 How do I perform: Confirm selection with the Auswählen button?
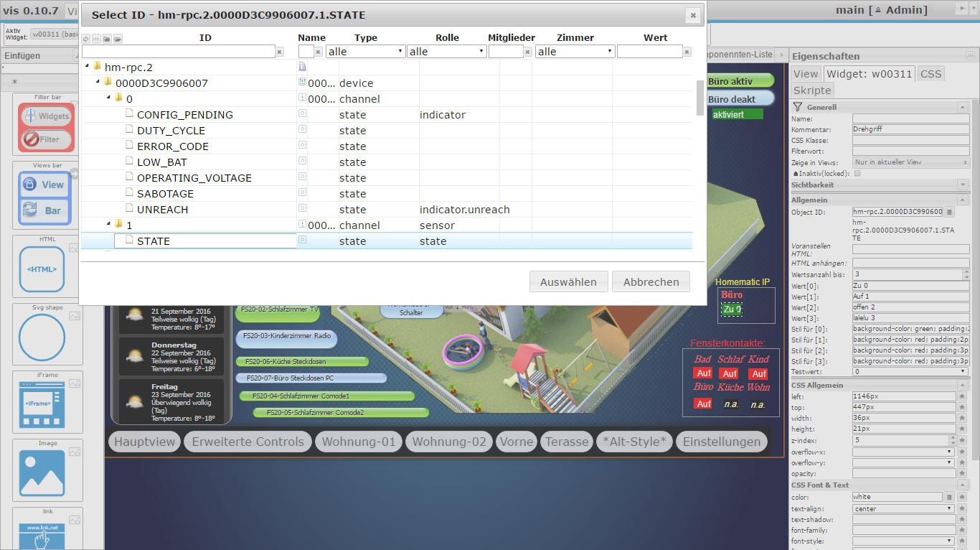tap(569, 281)
